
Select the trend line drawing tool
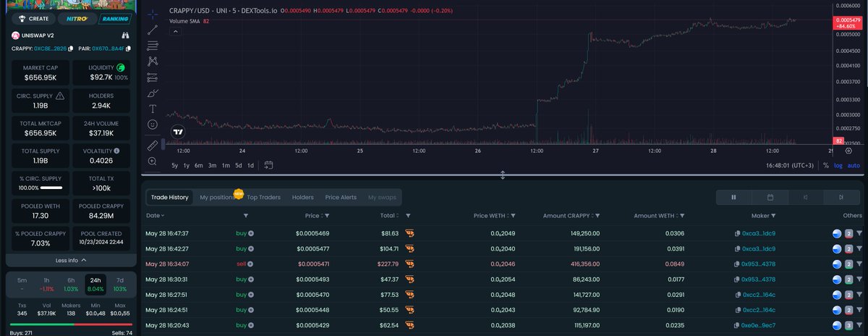point(152,30)
